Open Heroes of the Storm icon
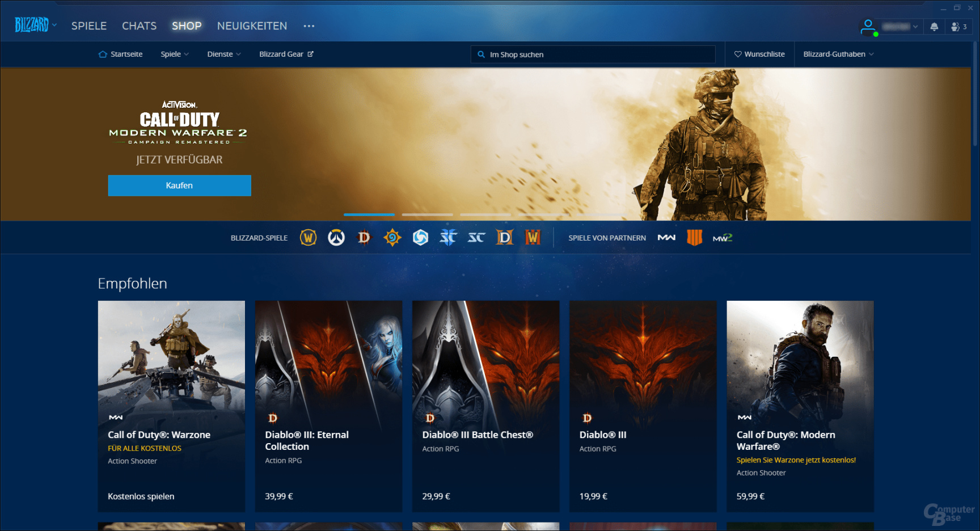980x531 pixels. pos(420,237)
